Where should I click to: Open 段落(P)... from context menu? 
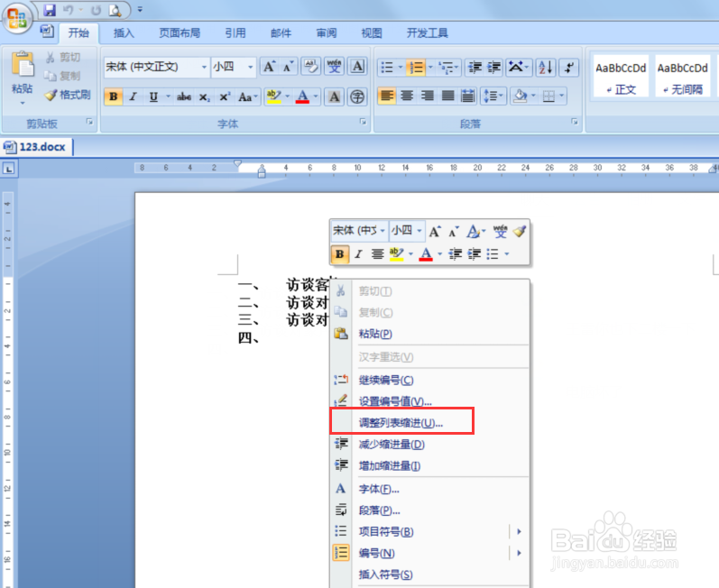point(429,510)
